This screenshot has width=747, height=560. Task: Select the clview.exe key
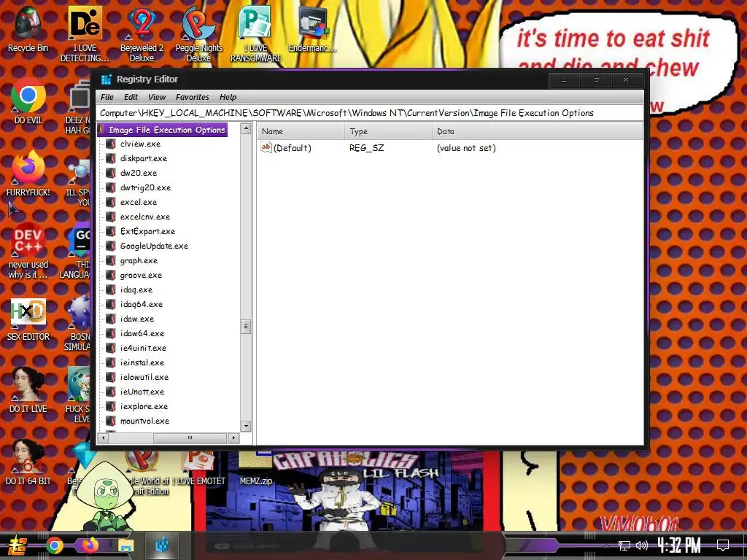(x=140, y=144)
